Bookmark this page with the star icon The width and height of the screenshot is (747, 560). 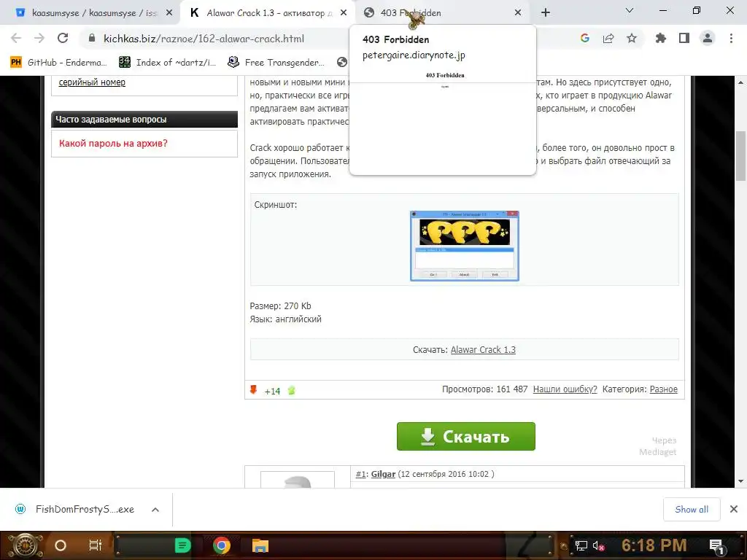coord(632,38)
